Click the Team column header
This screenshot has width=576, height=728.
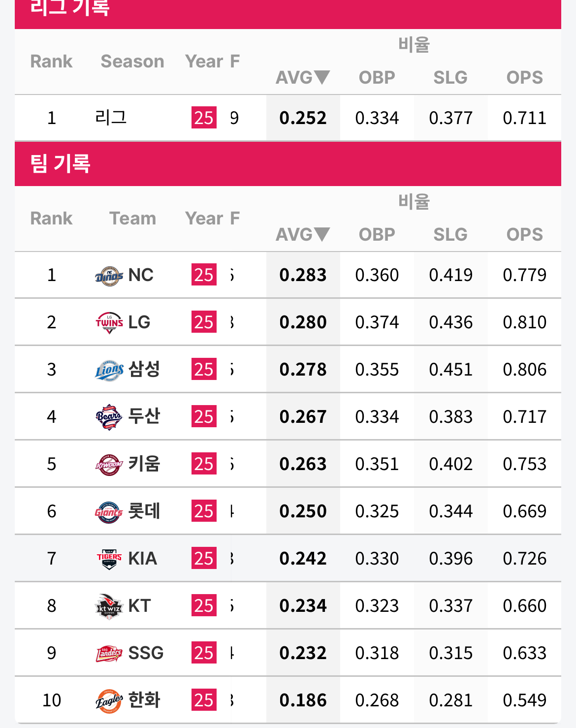click(132, 219)
